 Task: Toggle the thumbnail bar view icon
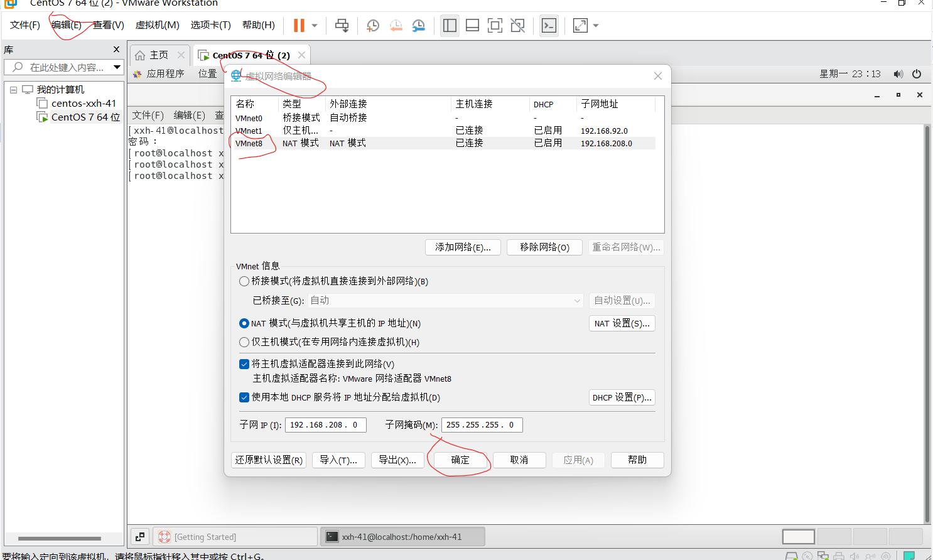coord(472,26)
